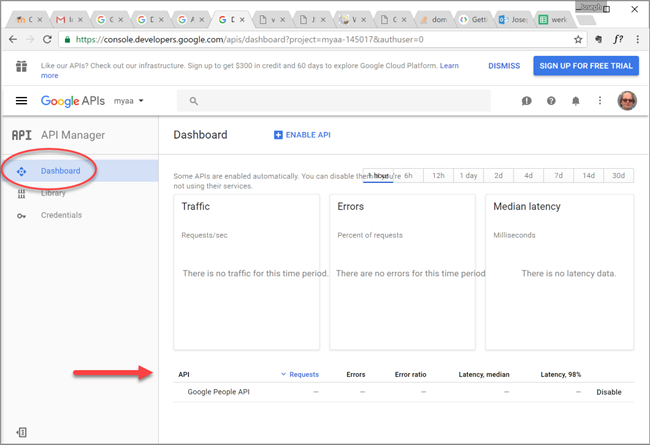Click the Traffic card title
Viewport: 650px width, 445px height.
[x=196, y=207]
